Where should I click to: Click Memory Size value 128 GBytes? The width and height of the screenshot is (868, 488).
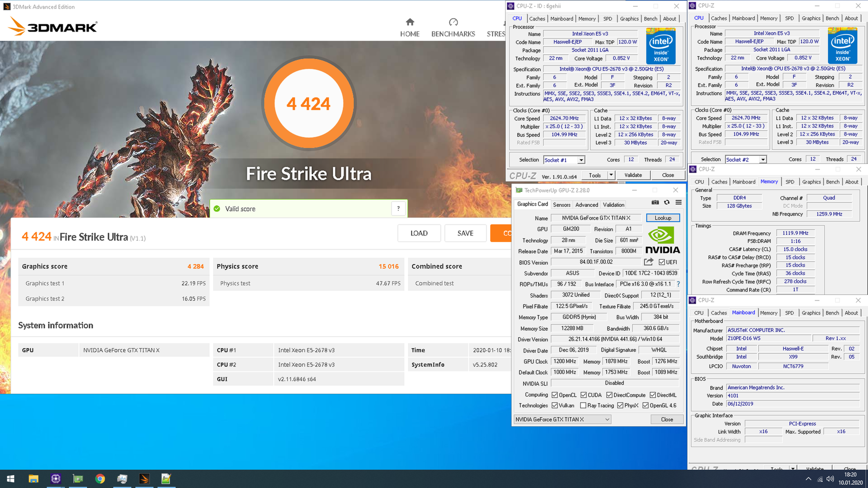click(739, 206)
